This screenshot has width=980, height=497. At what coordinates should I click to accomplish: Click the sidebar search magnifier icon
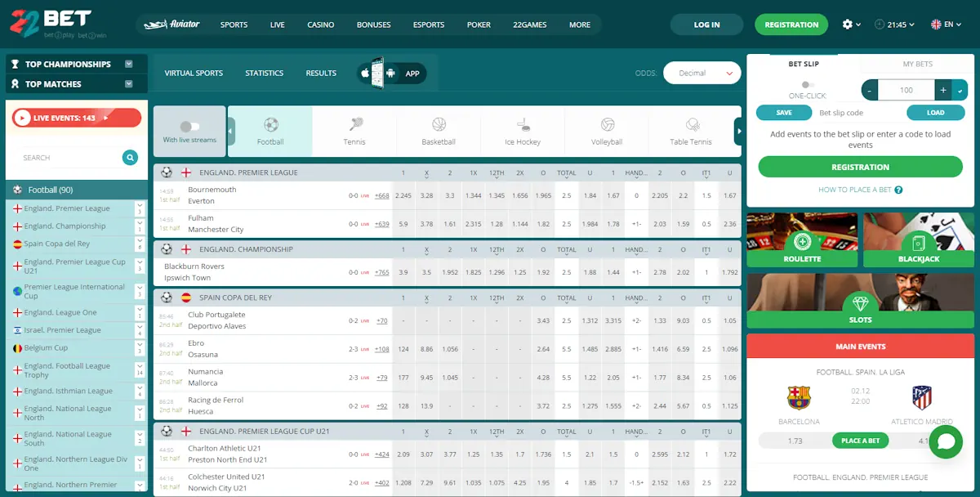pyautogui.click(x=130, y=157)
